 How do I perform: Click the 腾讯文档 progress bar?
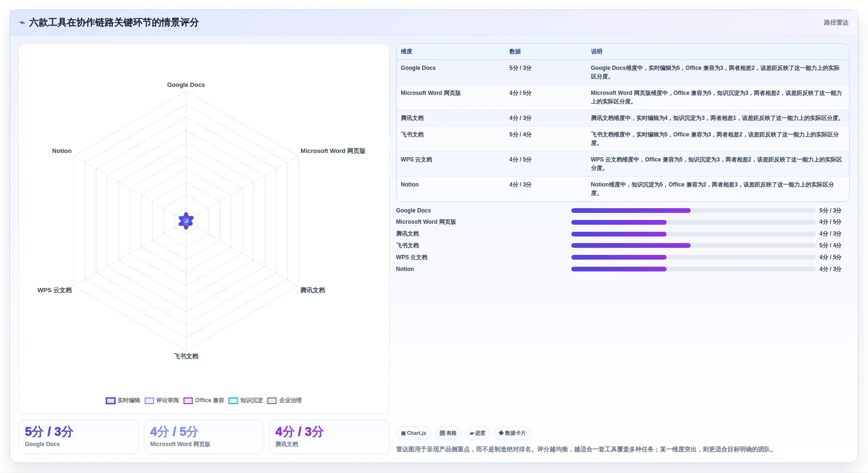click(693, 234)
